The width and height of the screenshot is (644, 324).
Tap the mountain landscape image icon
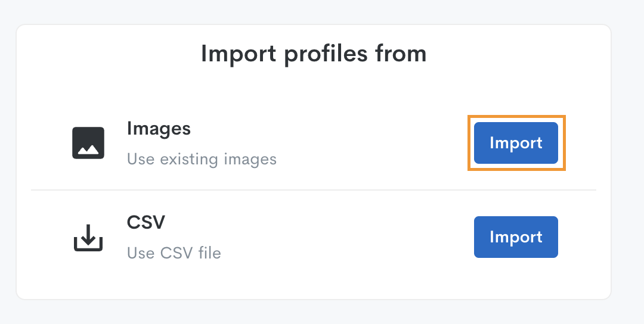88,143
